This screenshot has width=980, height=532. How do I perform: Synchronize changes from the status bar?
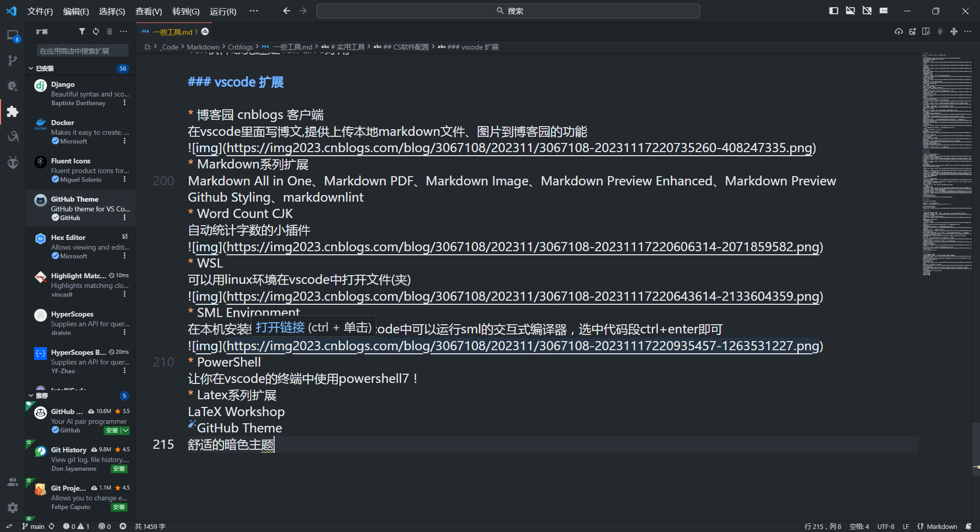(52, 526)
